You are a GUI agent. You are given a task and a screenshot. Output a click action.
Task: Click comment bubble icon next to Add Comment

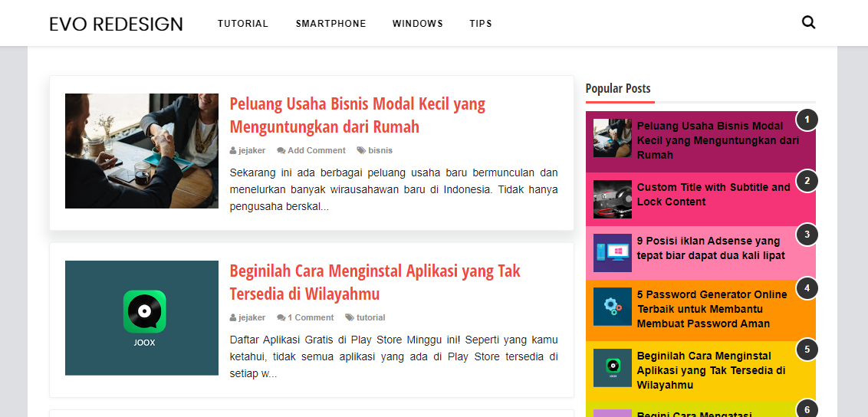coord(281,150)
